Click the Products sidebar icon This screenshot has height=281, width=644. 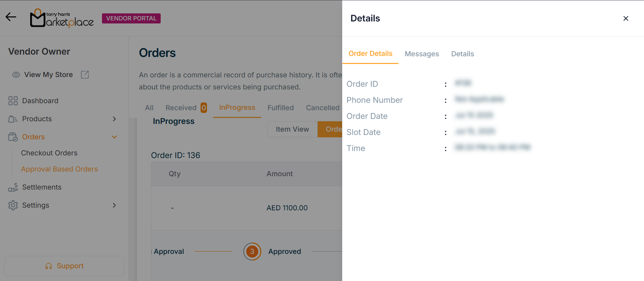[x=13, y=119]
